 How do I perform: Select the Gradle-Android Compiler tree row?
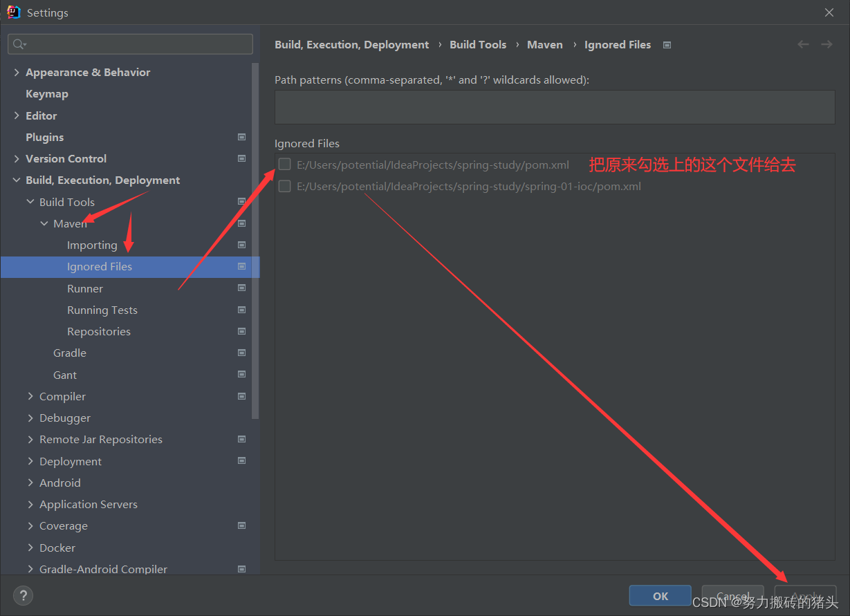[x=129, y=568]
